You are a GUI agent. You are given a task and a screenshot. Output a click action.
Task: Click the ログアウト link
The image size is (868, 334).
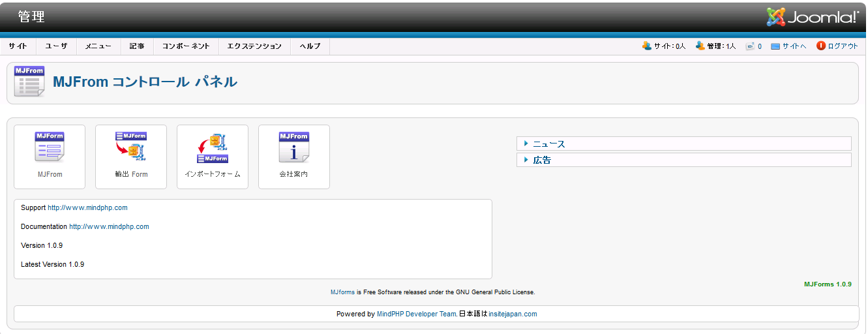(843, 46)
